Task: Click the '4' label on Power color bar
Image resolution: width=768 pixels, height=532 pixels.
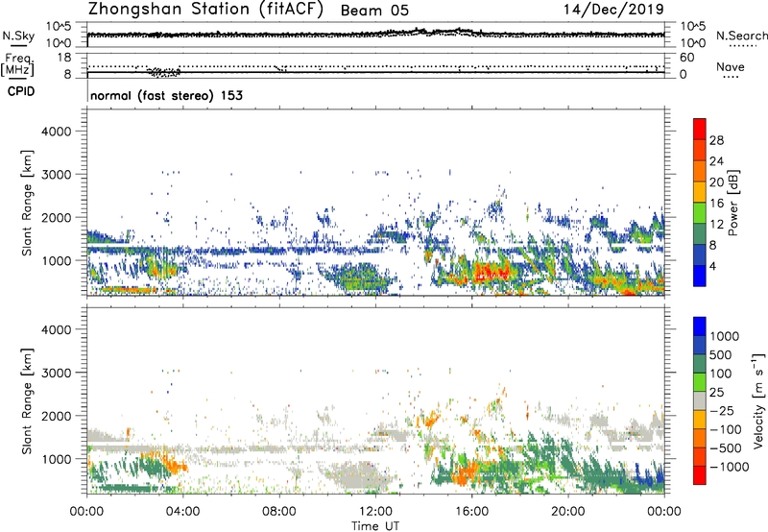Action: click(x=713, y=267)
